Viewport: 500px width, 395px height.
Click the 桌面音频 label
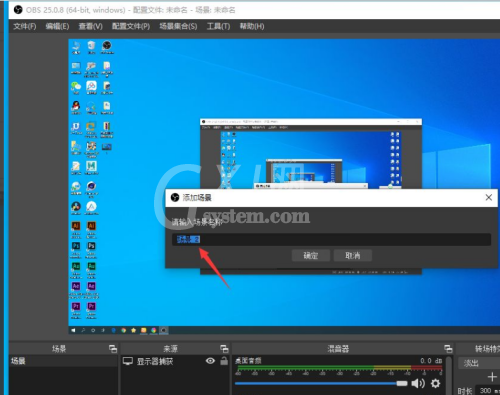248,361
